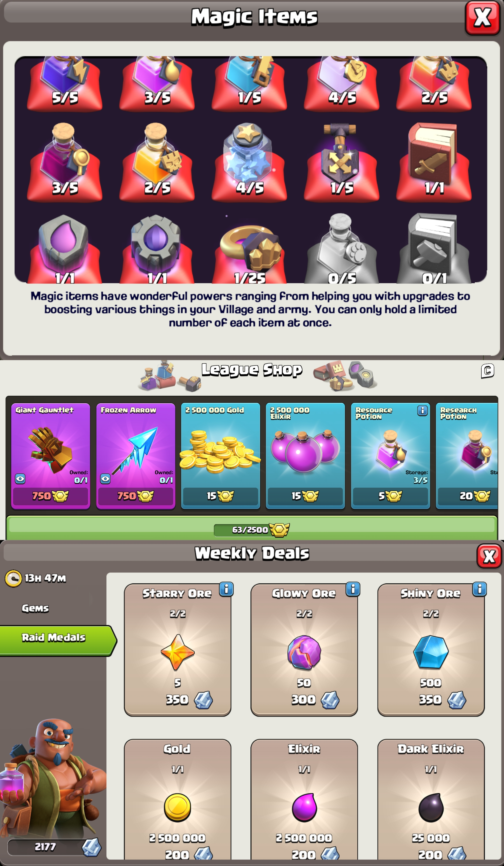Pick the jar of stars item

point(249,162)
